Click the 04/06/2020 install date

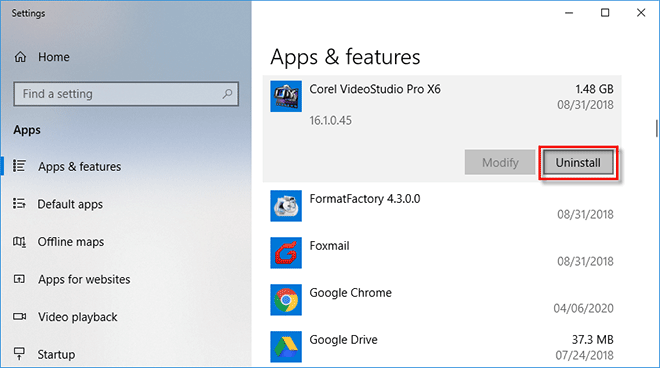[583, 308]
